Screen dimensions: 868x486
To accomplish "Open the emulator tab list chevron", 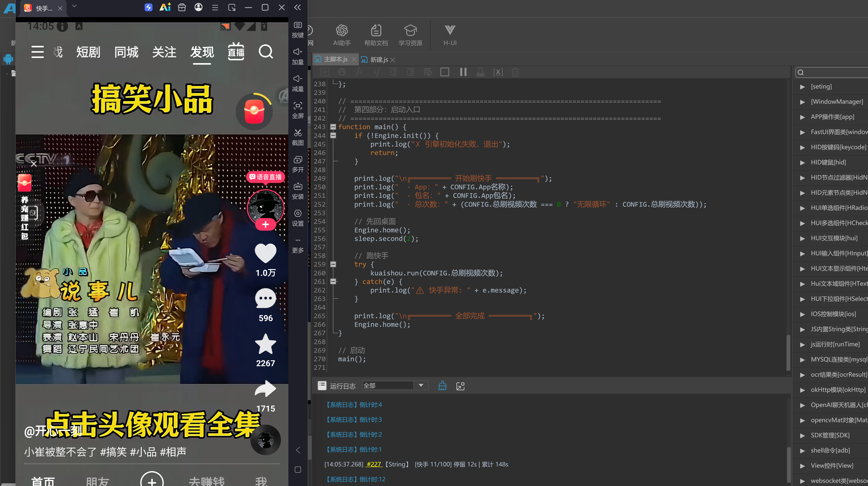I will tap(74, 6).
